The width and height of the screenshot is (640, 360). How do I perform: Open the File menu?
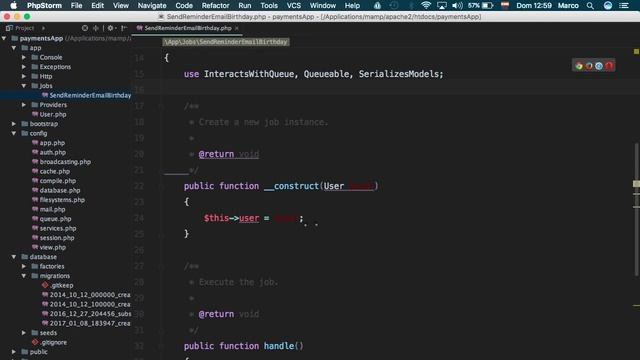[x=76, y=6]
